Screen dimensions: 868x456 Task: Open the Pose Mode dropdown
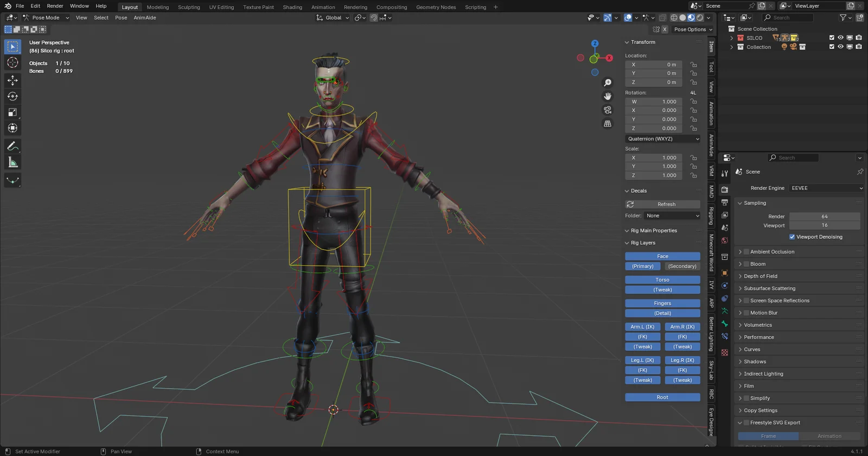(46, 18)
